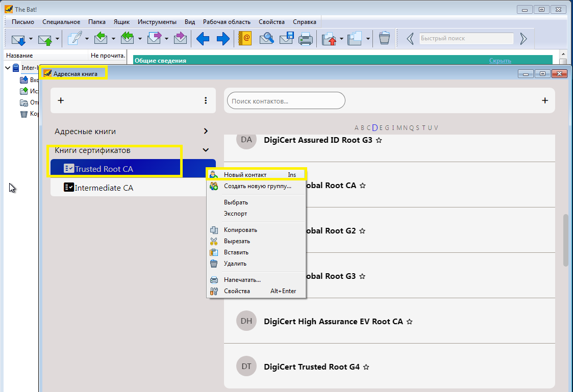This screenshot has height=392, width=573.
Task: Click the move to folder icon
Action: click(x=329, y=39)
